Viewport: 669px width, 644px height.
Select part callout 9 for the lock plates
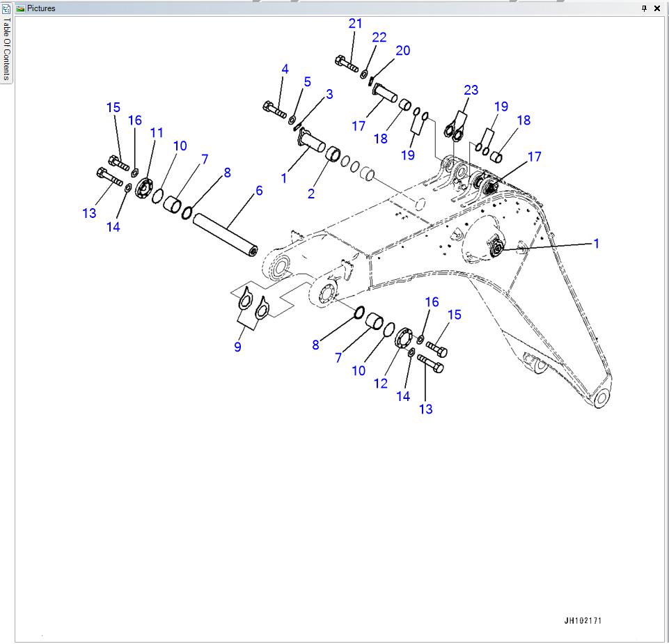[237, 347]
